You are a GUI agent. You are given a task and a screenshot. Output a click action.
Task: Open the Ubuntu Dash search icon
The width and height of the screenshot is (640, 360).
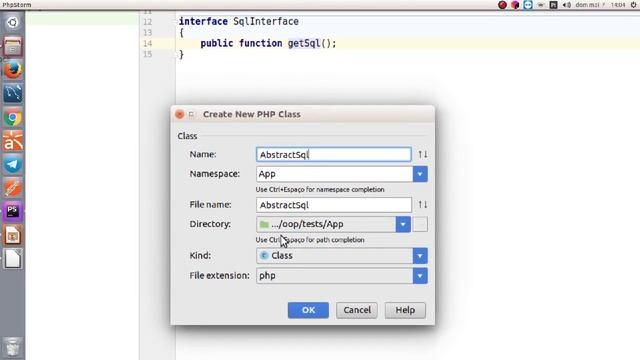coord(12,22)
